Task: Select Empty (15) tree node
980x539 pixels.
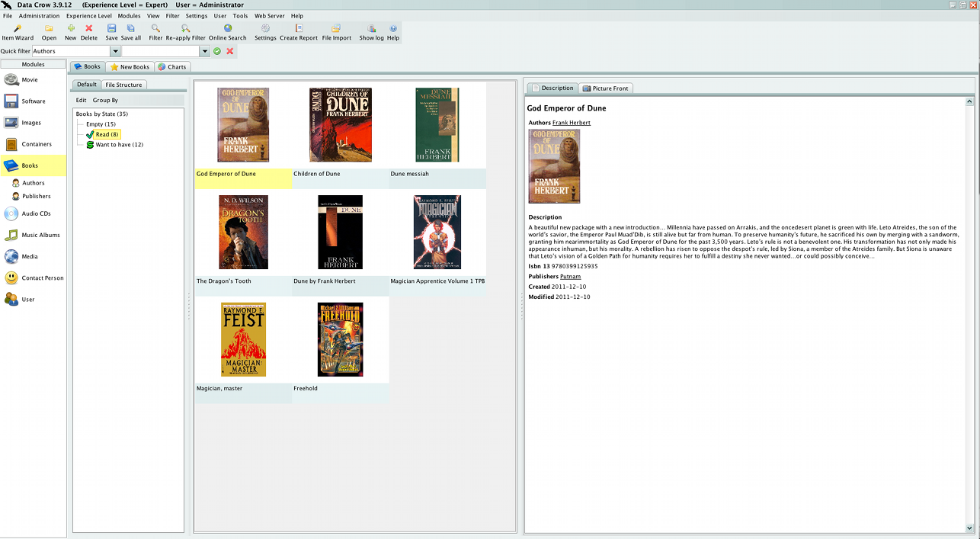Action: tap(101, 124)
